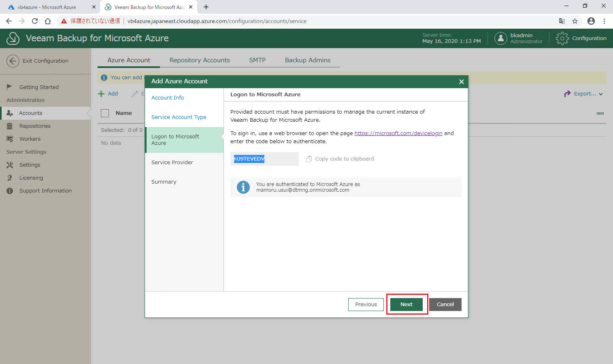Click the Settings tools icon in the sidebar
The image size is (613, 364).
tap(10, 165)
